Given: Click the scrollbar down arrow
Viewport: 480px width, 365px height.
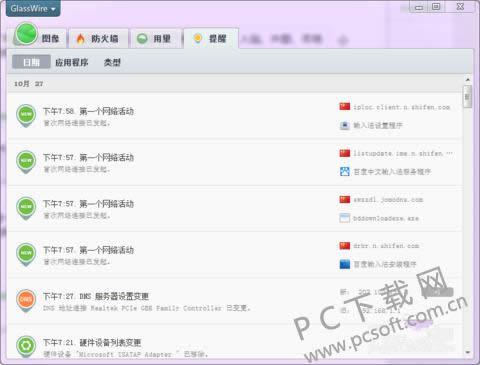Looking at the screenshot, I should 468,353.
